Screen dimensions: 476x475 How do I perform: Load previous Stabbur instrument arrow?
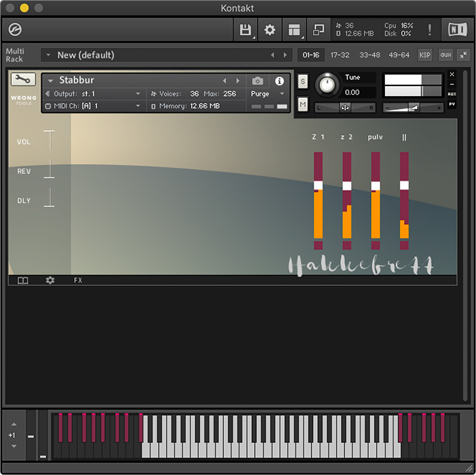(225, 81)
